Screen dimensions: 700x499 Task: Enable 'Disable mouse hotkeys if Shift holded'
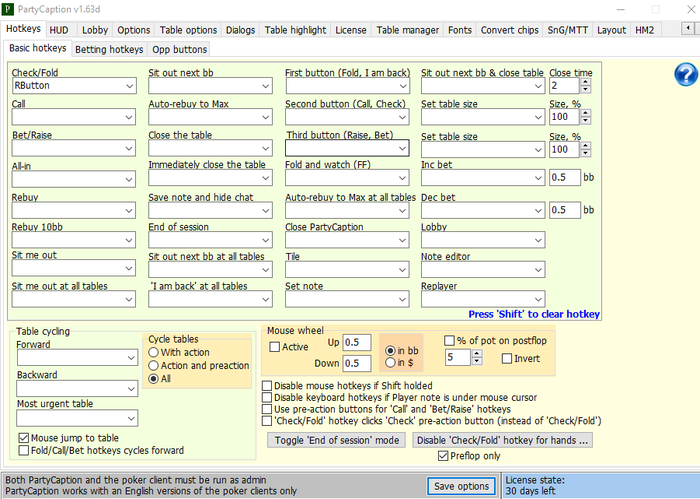point(267,386)
